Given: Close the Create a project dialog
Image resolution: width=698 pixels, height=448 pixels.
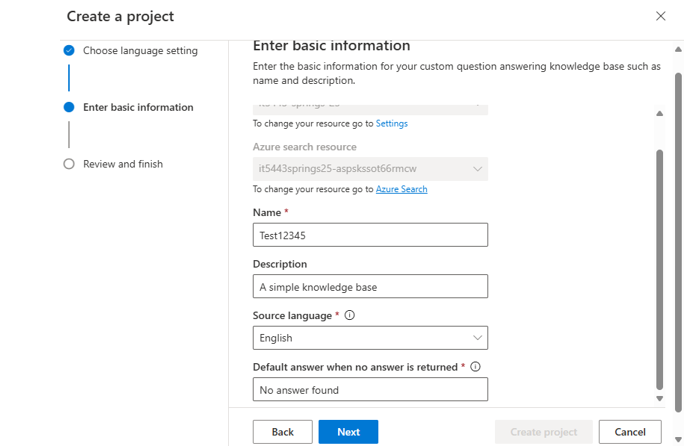Looking at the screenshot, I should pyautogui.click(x=660, y=16).
